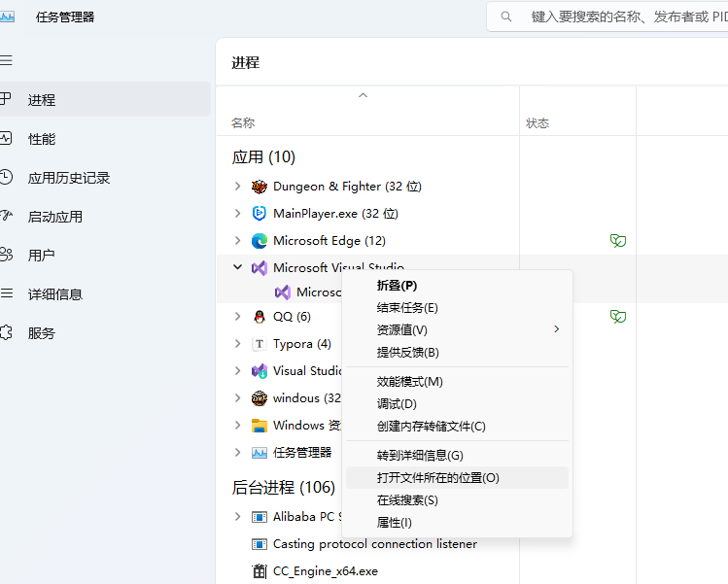Open 服务 page in sidebar

click(x=42, y=333)
